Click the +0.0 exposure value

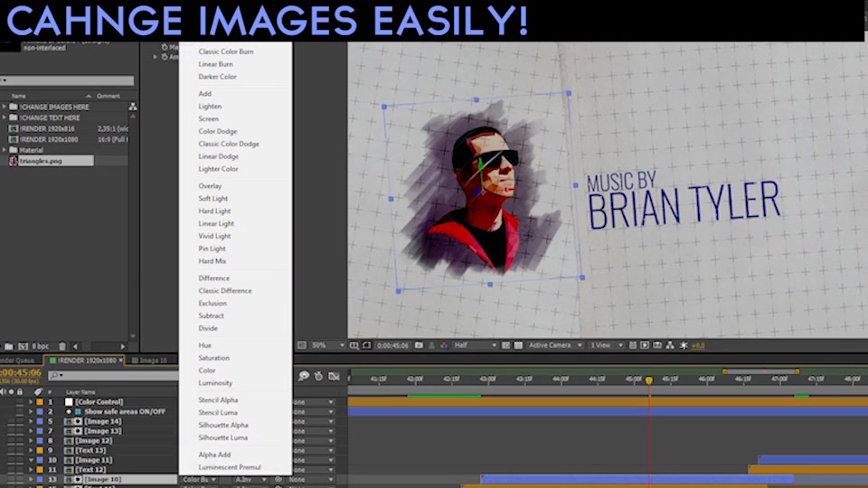(x=698, y=345)
